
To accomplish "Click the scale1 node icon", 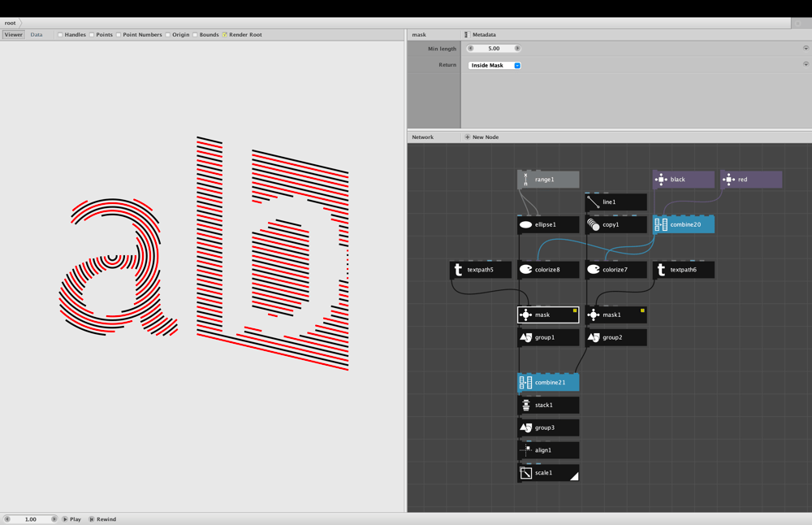I will [525, 473].
